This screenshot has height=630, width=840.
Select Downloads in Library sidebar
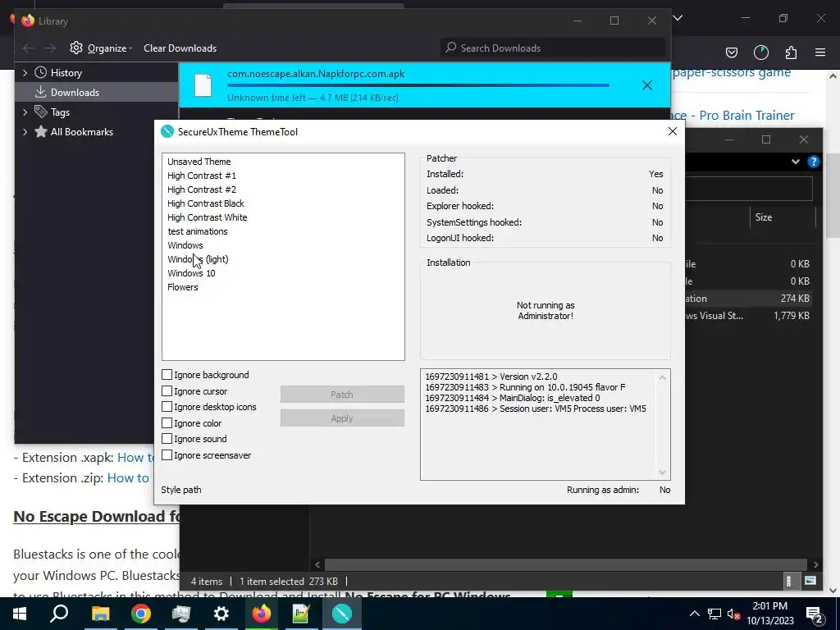pyautogui.click(x=75, y=92)
